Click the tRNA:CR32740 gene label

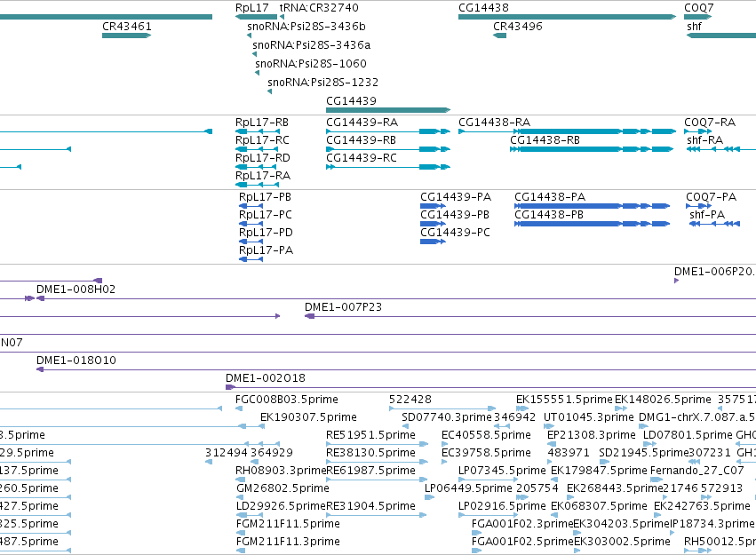(319, 8)
